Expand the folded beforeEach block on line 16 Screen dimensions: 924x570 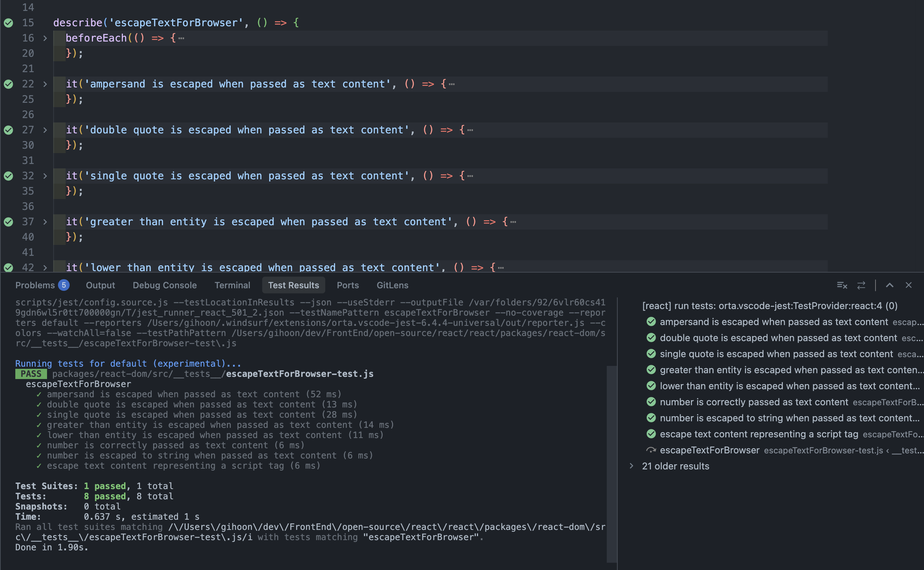(45, 38)
